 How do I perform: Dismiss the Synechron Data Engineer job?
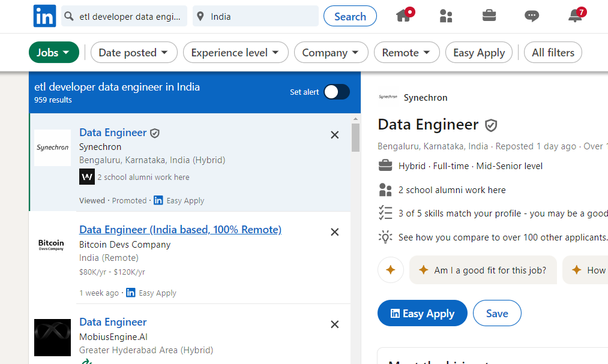point(335,135)
